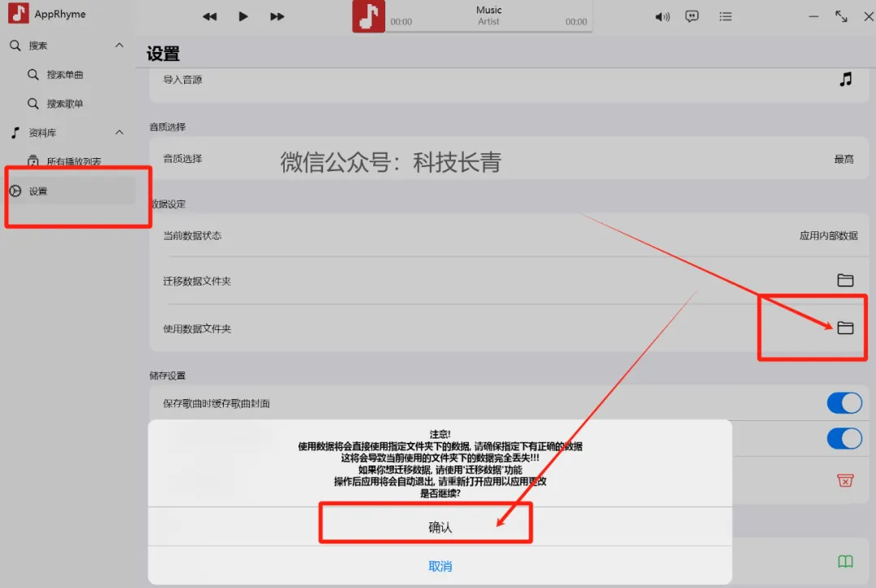This screenshot has width=876, height=588.
Task: Click the green book icon
Action: (x=845, y=561)
